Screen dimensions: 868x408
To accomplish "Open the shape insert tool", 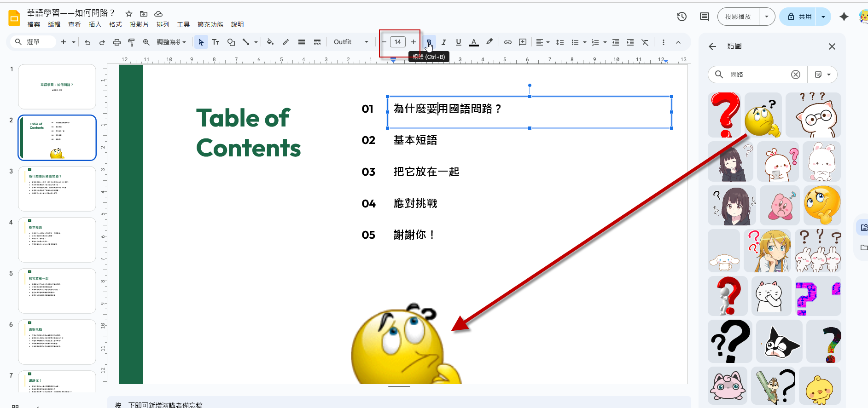I will pyautogui.click(x=231, y=42).
